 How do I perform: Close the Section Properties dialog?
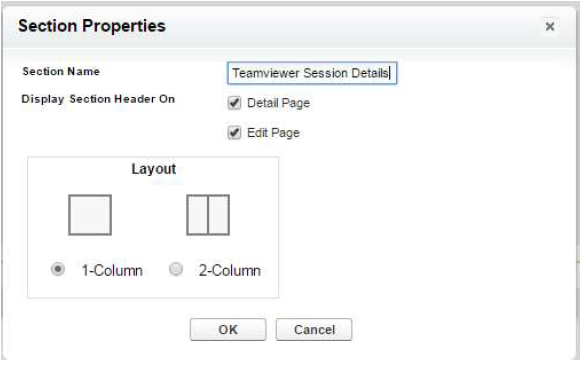[550, 26]
